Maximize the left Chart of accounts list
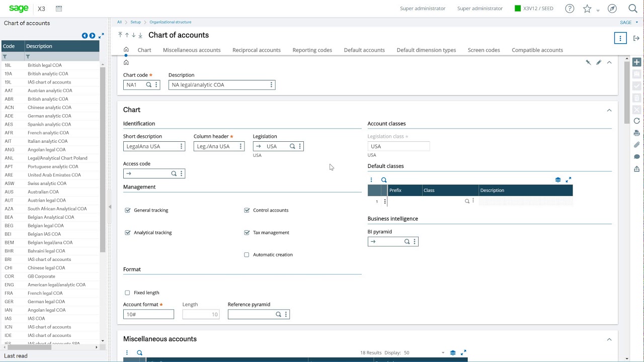This screenshot has height=362, width=644. tap(101, 36)
